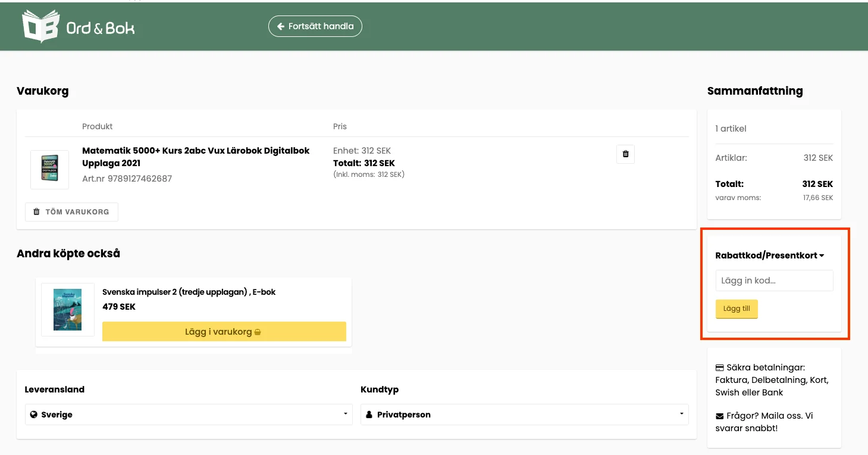Empty the cart with Töm varukorg
The height and width of the screenshot is (455, 868).
point(71,212)
